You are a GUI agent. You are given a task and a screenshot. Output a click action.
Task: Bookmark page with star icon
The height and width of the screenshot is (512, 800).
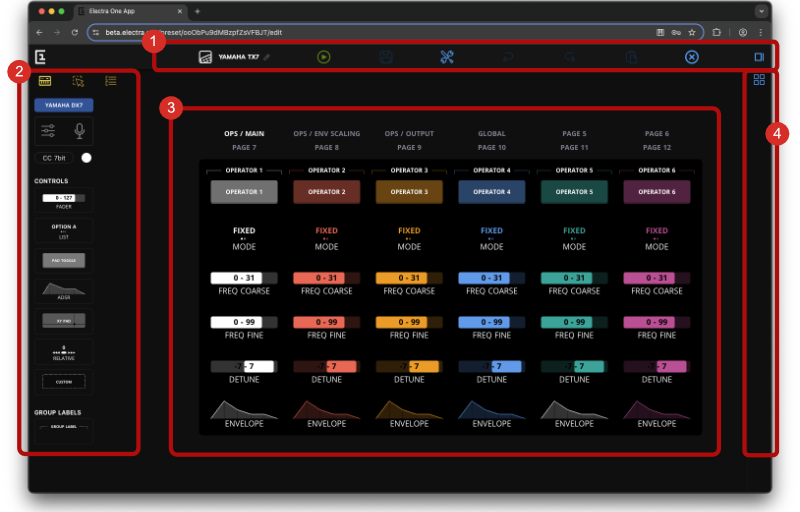692,32
